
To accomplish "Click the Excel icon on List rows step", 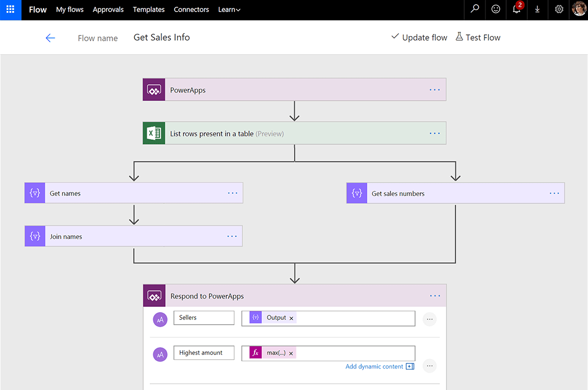I will click(x=154, y=133).
